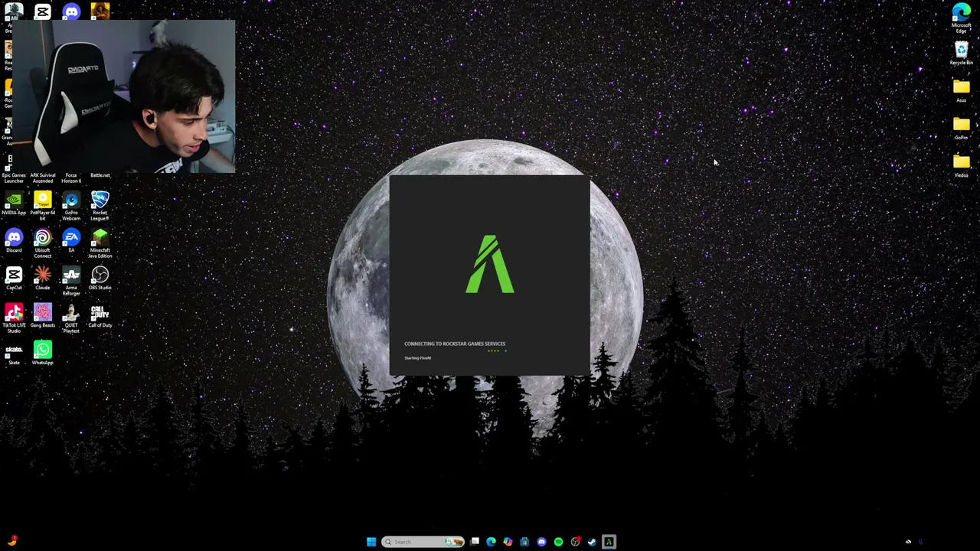980x551 pixels.
Task: Switch to OBS in the taskbar
Action: [x=575, y=542]
